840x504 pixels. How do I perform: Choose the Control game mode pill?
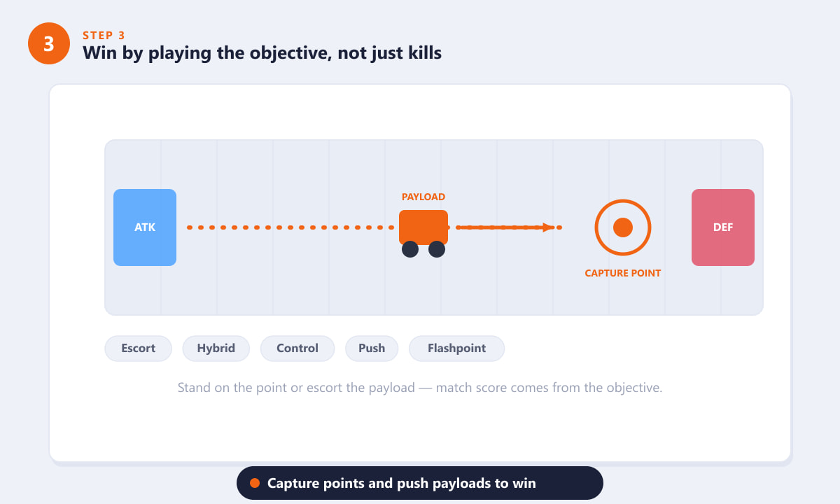(x=297, y=349)
